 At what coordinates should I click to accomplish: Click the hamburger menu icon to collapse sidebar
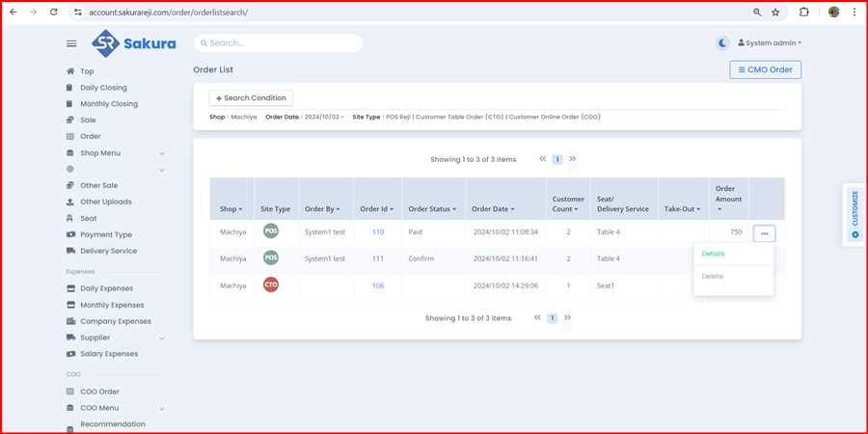click(x=71, y=43)
